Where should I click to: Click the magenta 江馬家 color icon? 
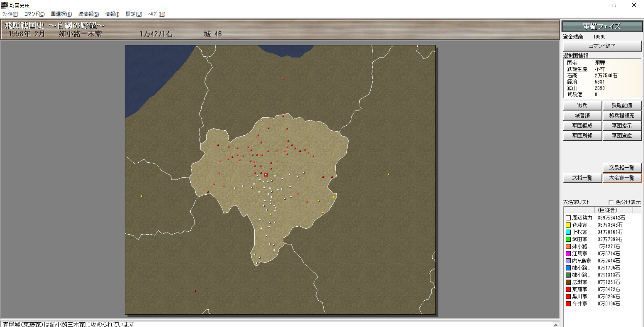pyautogui.click(x=568, y=254)
